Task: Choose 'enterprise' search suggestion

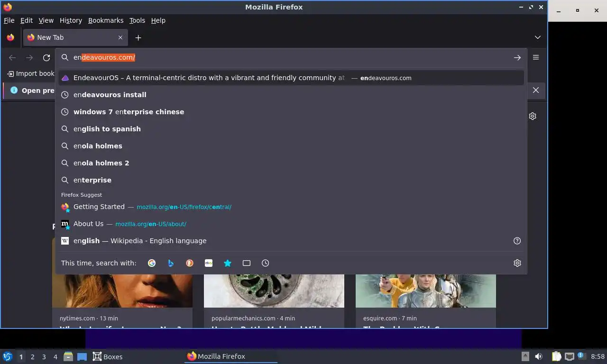Action: (x=291, y=180)
